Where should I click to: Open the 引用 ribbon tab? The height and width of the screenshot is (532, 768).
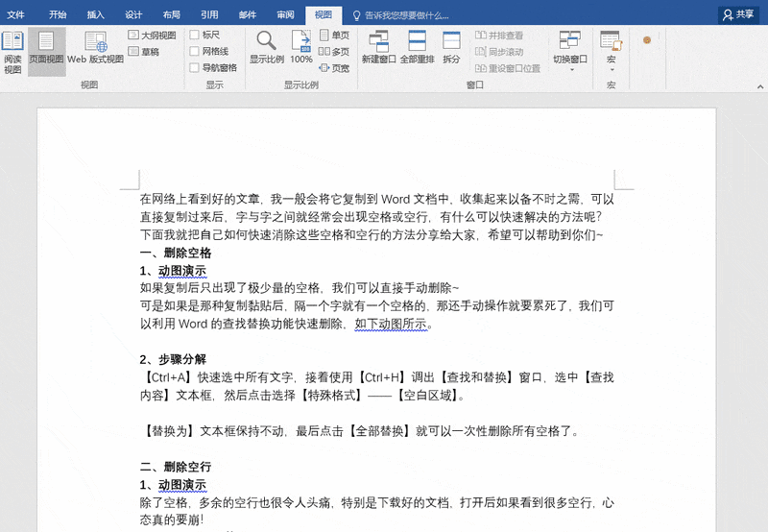point(209,14)
